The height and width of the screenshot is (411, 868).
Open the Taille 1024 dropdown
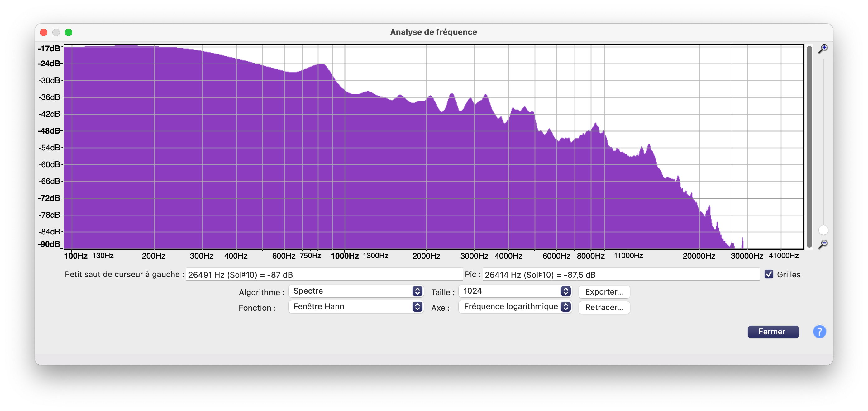pos(515,291)
